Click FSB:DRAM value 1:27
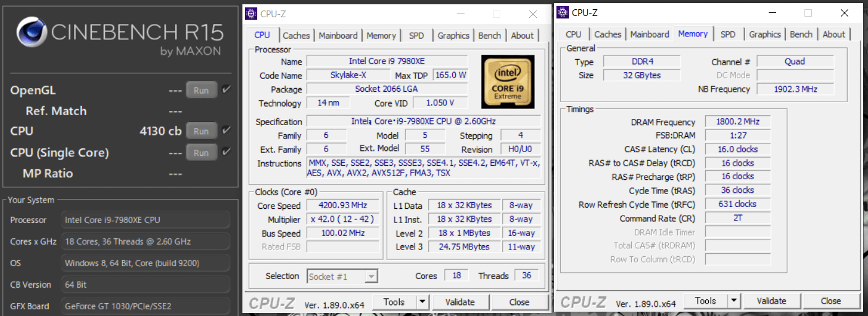The image size is (868, 316). (738, 136)
